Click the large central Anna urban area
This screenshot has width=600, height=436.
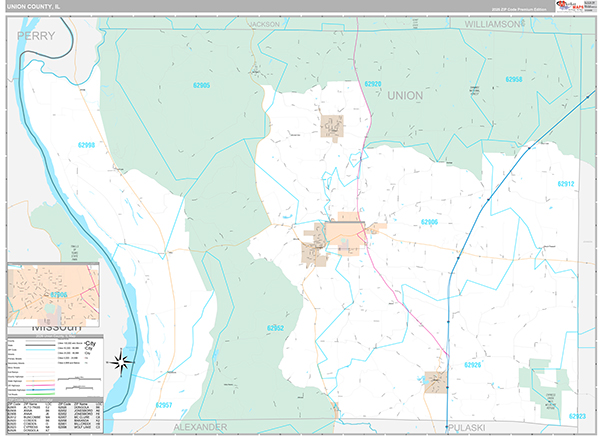tap(347, 235)
